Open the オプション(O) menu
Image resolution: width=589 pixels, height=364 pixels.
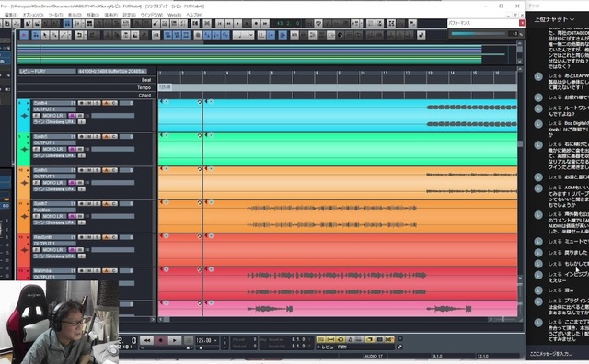pyautogui.click(x=33, y=15)
